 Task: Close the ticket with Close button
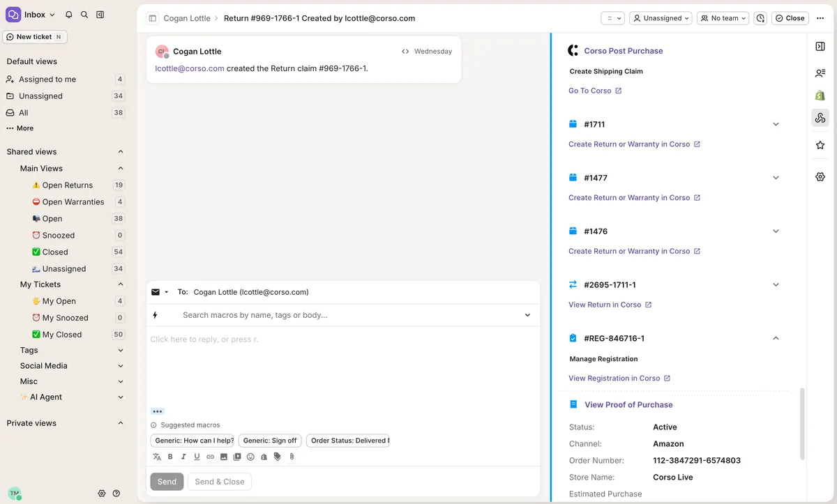click(x=790, y=18)
